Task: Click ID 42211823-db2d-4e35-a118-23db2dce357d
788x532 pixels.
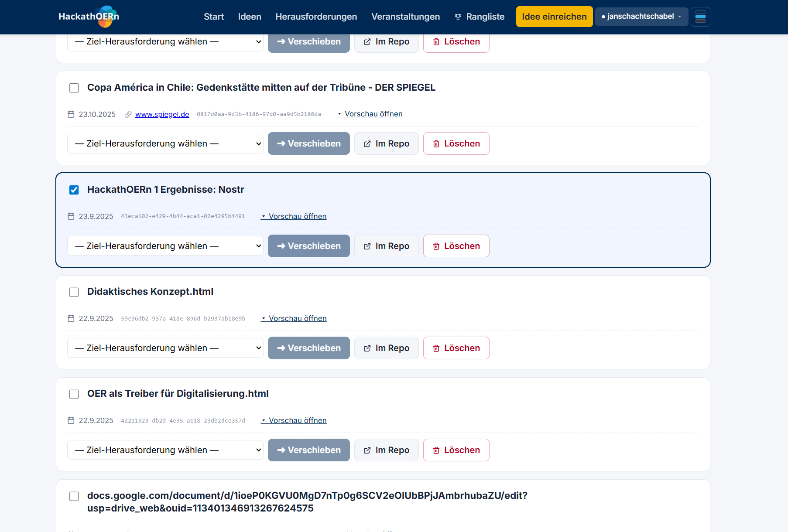Action: click(183, 421)
